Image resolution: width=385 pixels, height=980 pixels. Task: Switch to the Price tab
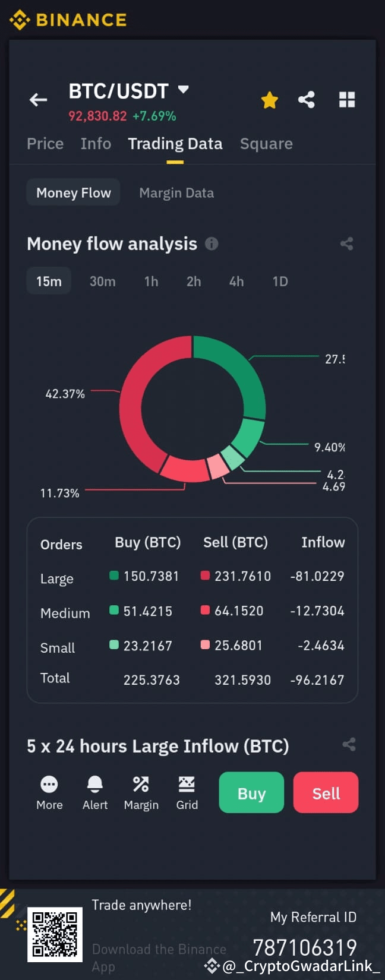tap(45, 143)
